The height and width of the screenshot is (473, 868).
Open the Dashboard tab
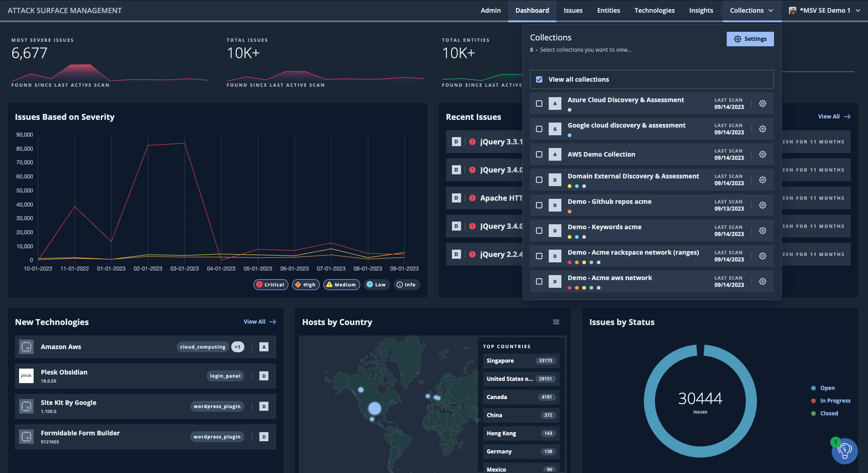pyautogui.click(x=532, y=10)
